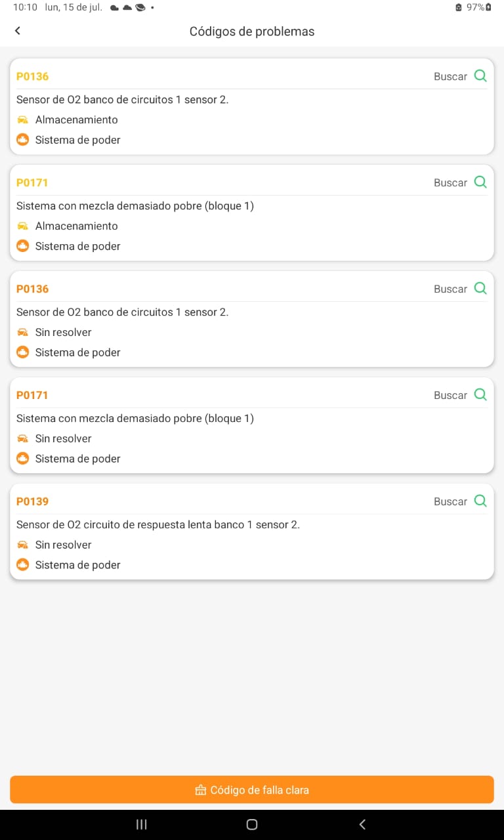The width and height of the screenshot is (504, 840).
Task: Open the stored P0171 lean mixture description
Action: click(x=135, y=205)
